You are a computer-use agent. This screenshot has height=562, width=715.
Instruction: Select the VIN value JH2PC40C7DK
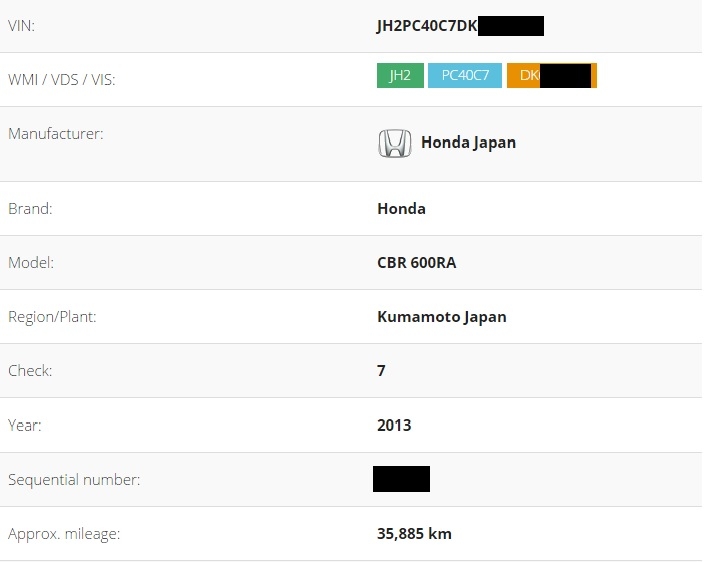[x=427, y=26]
